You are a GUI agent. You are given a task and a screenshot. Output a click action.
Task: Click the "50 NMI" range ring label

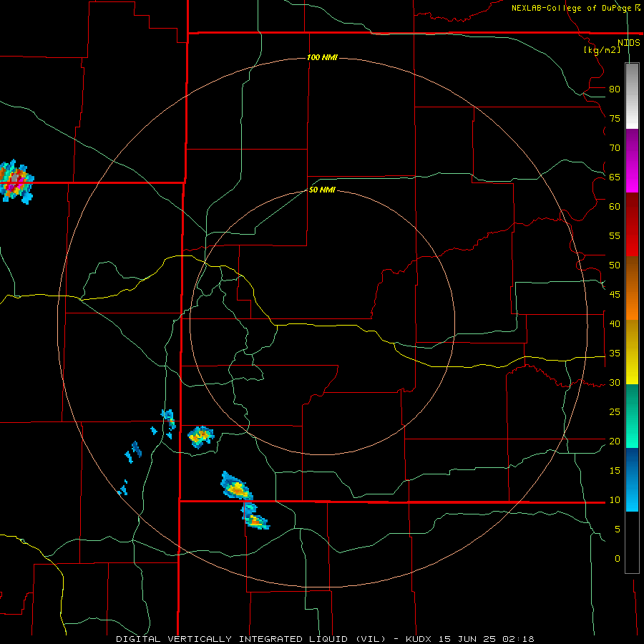pos(322,190)
